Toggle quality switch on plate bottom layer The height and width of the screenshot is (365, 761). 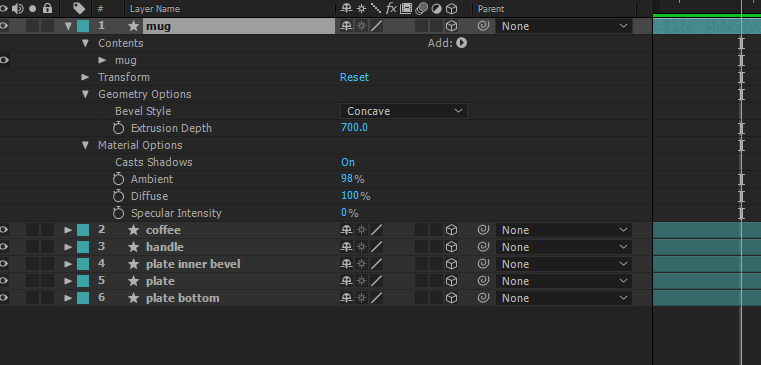[377, 298]
